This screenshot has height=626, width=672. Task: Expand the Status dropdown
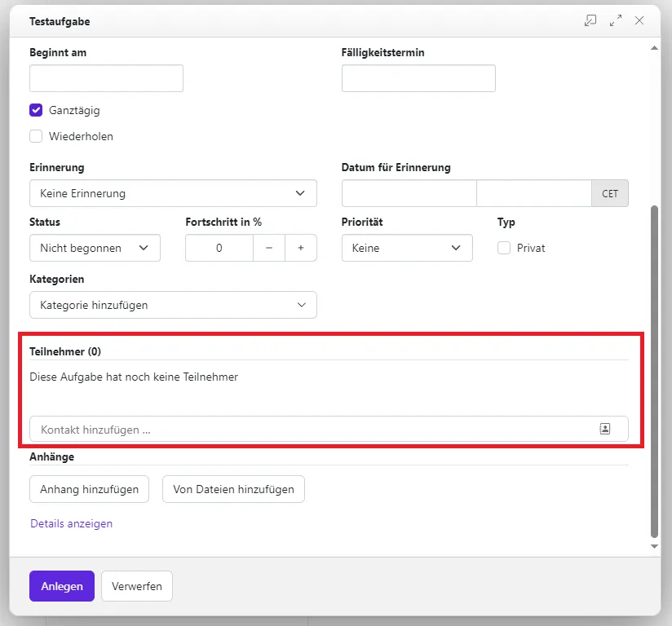point(95,248)
